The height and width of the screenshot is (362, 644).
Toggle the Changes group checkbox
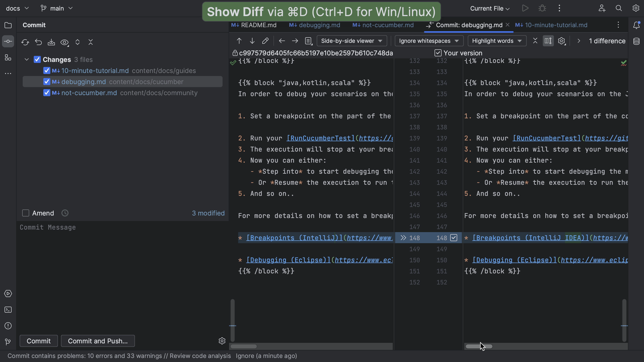coord(37,60)
